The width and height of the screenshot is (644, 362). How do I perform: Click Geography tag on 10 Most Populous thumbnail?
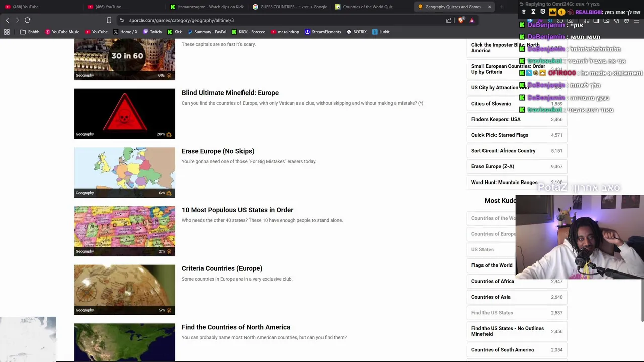point(85,251)
